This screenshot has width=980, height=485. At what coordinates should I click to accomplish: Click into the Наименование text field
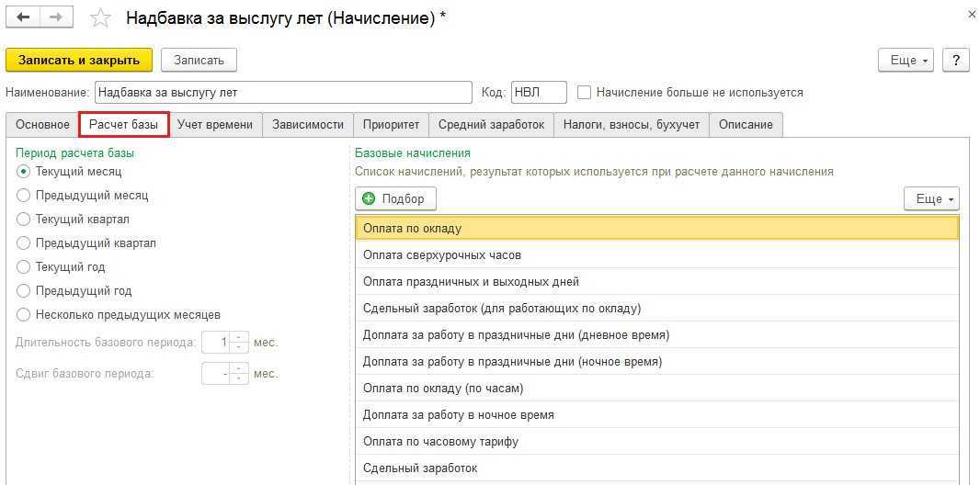coord(283,92)
